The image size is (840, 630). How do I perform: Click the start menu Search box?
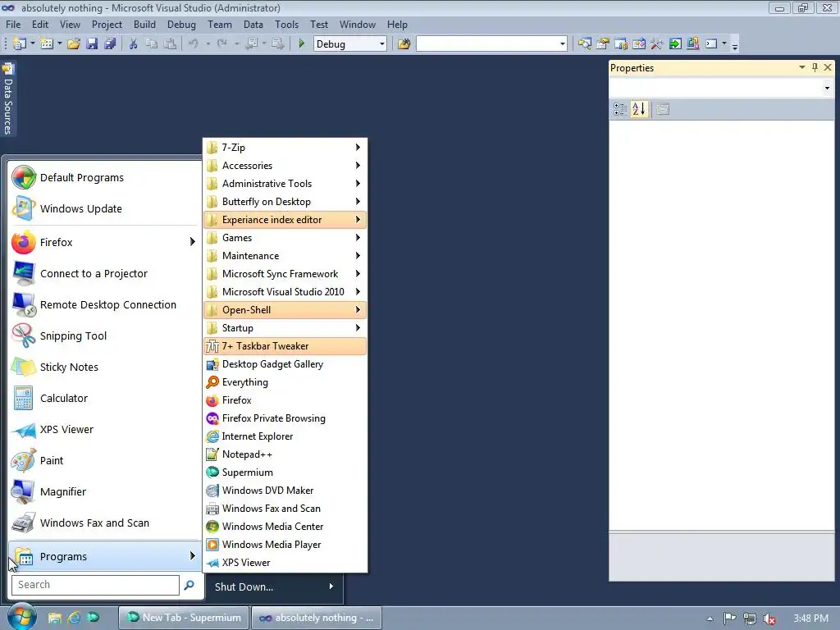pyautogui.click(x=95, y=585)
